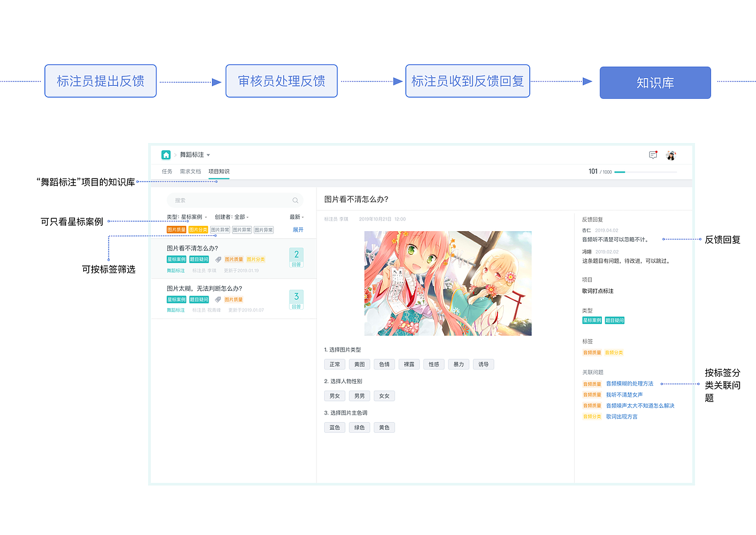Open the 最新 sort dropdown
This screenshot has height=535, width=756.
point(296,217)
